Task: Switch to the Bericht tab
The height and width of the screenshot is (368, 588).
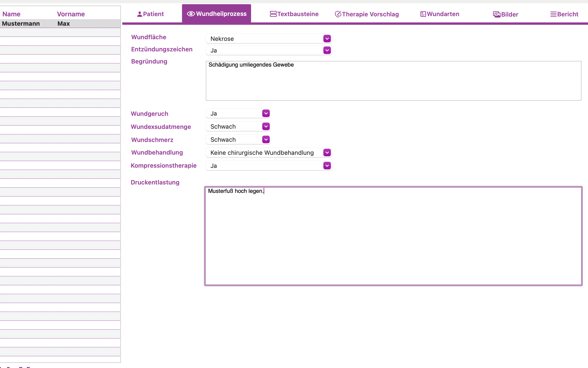Action: click(x=564, y=14)
